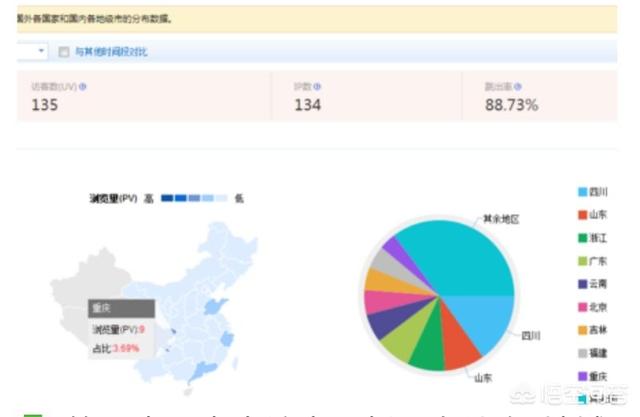Click the violet 重庆 pie slice
The height and width of the screenshot is (417, 640).
(398, 250)
